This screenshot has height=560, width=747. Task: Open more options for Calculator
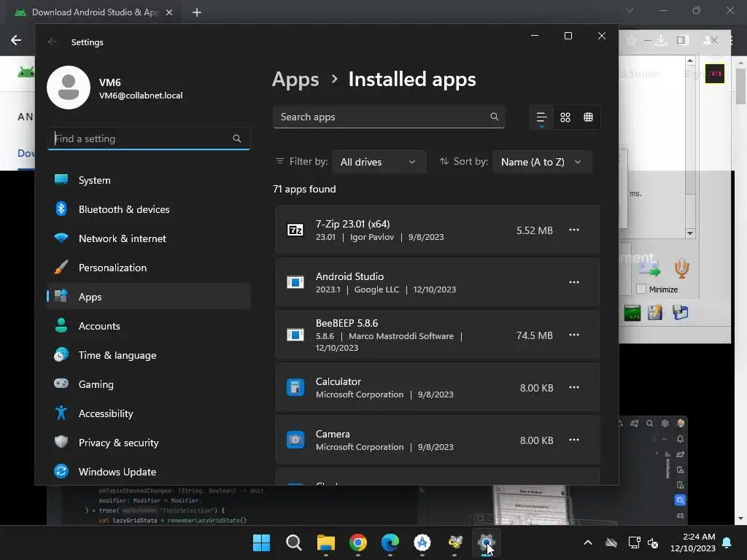[x=574, y=387]
